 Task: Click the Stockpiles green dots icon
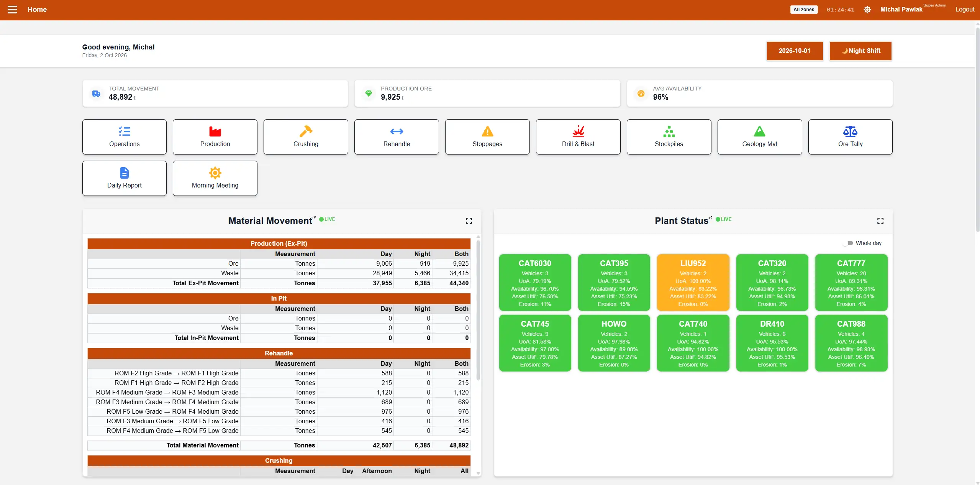pos(669,132)
